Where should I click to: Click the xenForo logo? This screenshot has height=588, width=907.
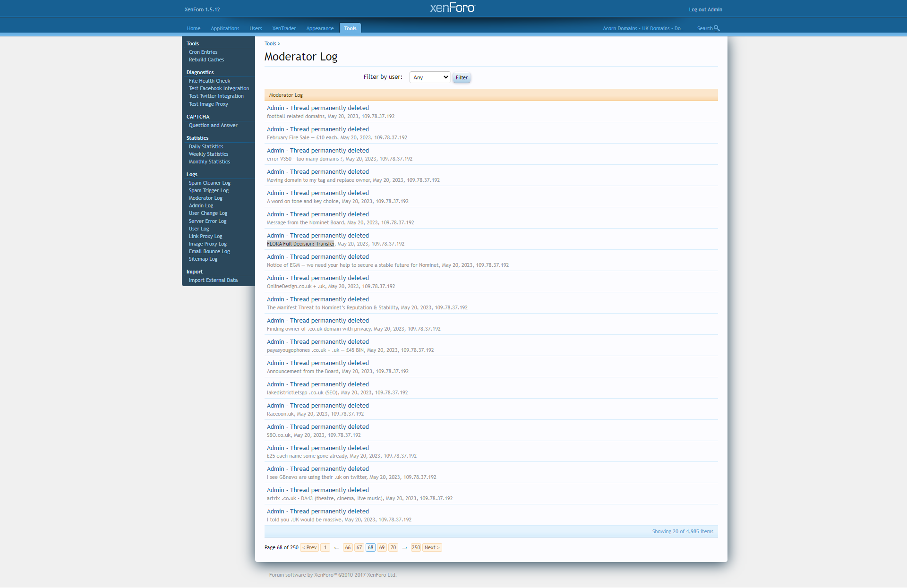coord(453,8)
